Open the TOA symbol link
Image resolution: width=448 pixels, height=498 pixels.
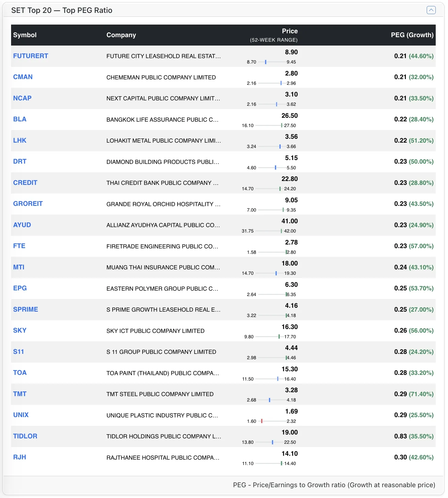[20, 373]
